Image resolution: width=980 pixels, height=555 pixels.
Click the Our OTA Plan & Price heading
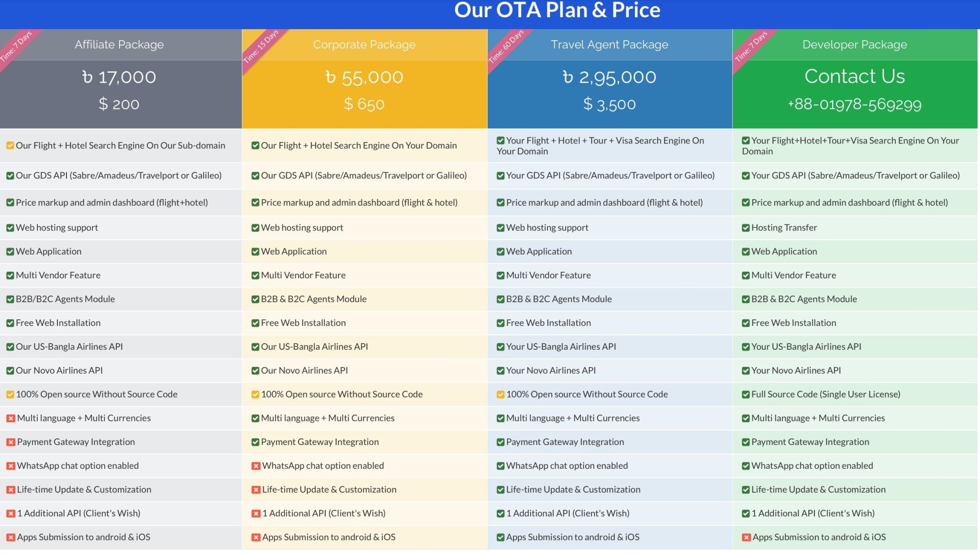click(557, 11)
